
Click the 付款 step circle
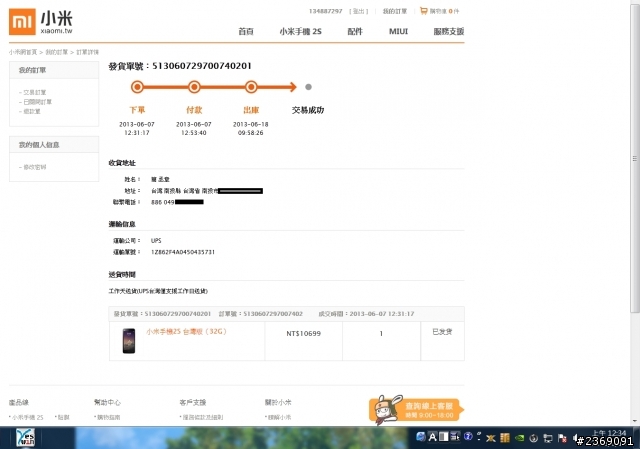[x=194, y=87]
